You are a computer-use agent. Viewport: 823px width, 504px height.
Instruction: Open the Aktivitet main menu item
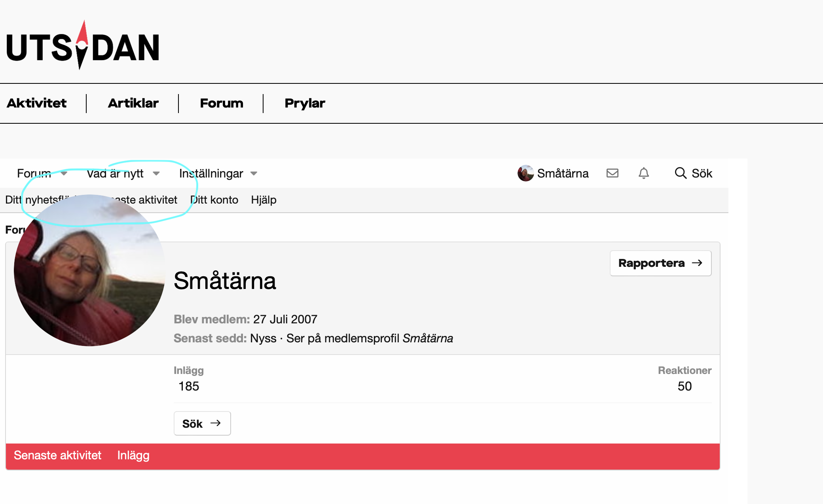pyautogui.click(x=37, y=103)
